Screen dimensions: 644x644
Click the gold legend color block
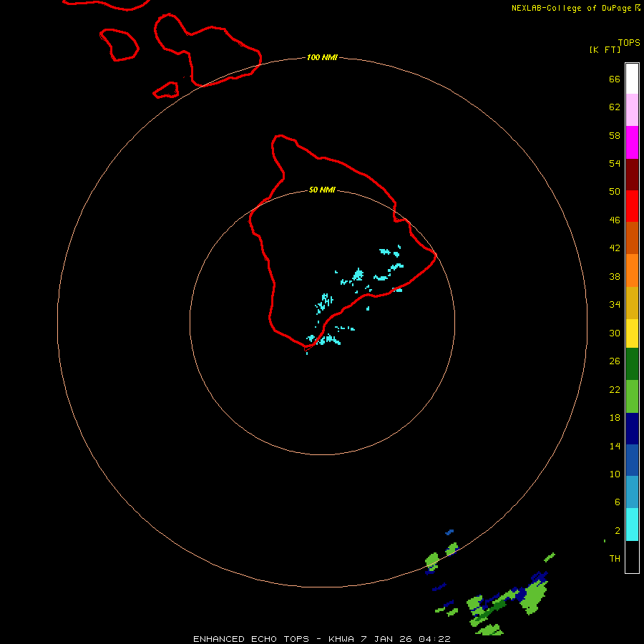coord(632,303)
